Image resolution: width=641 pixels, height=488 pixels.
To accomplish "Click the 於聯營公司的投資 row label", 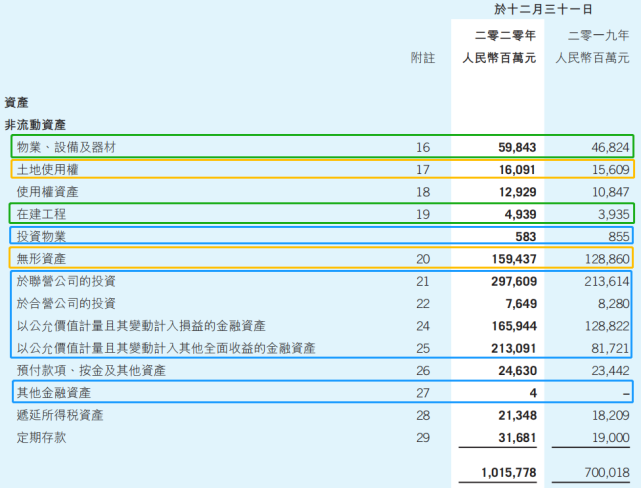I will 66,281.
